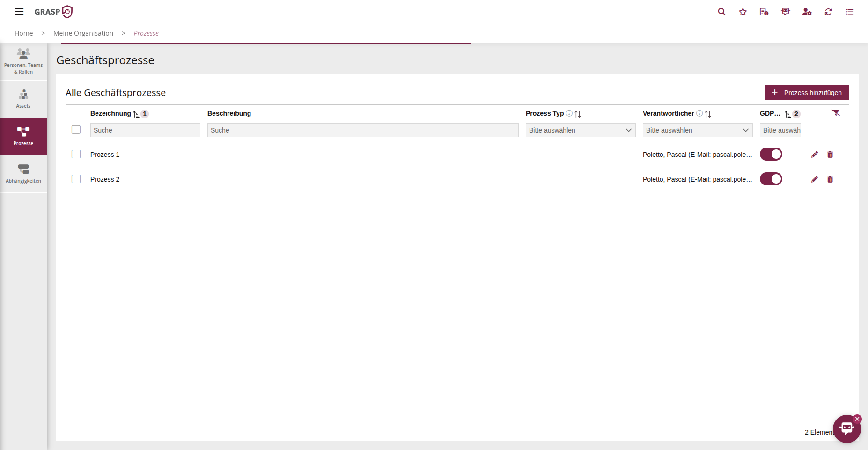This screenshot has height=450, width=868.
Task: Go to Personen, Teams & Rollen in sidebar
Action: pos(23,61)
